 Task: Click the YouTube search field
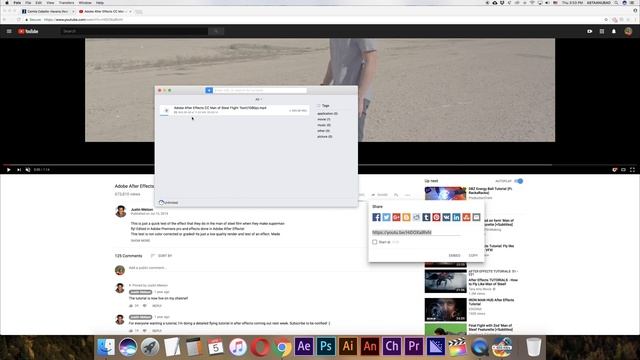tap(134, 31)
